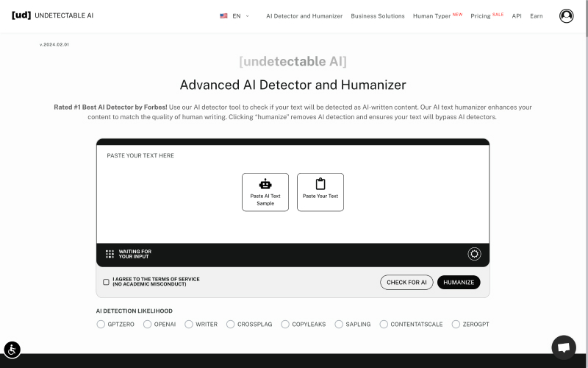Viewport: 588px width, 368px height.
Task: Select the WRITER detector radio
Action: (x=189, y=324)
